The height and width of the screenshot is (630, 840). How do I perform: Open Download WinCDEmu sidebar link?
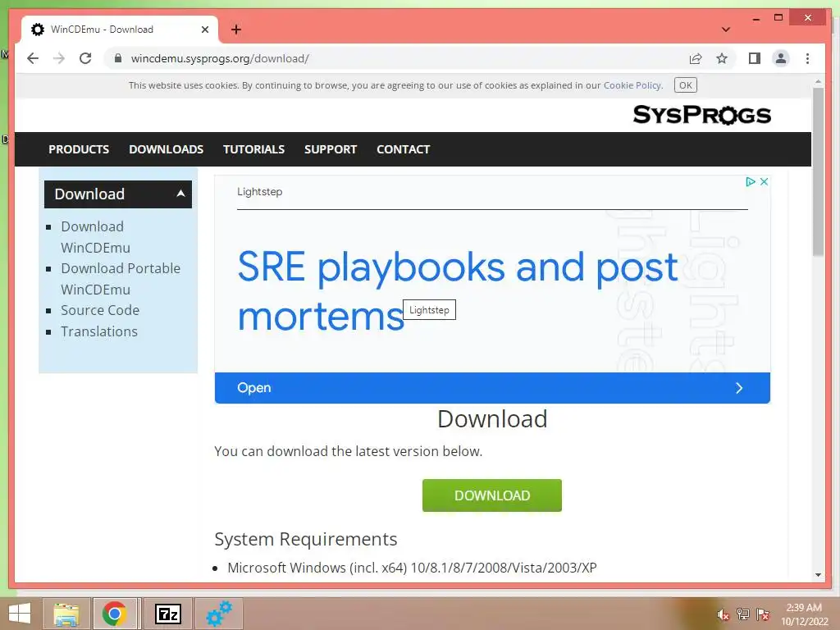tap(95, 237)
